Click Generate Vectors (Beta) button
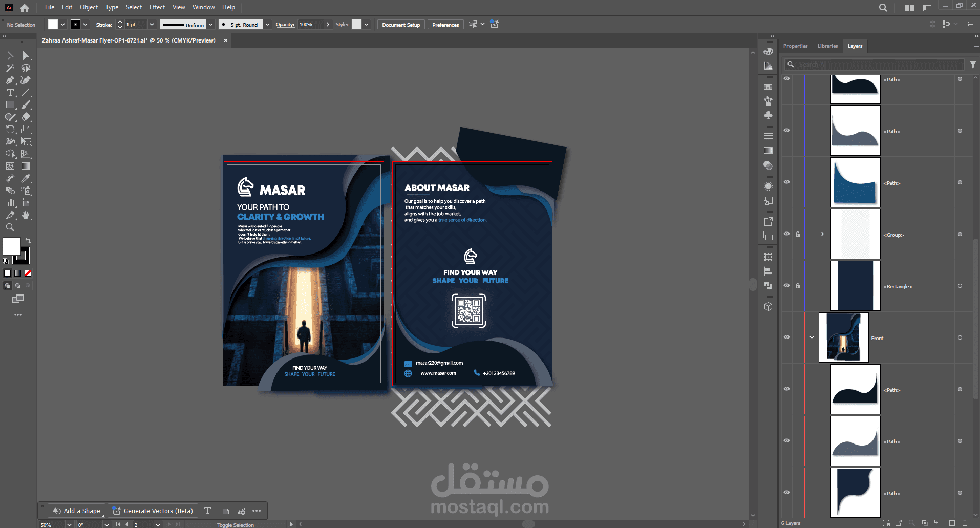The width and height of the screenshot is (980, 528). (153, 511)
